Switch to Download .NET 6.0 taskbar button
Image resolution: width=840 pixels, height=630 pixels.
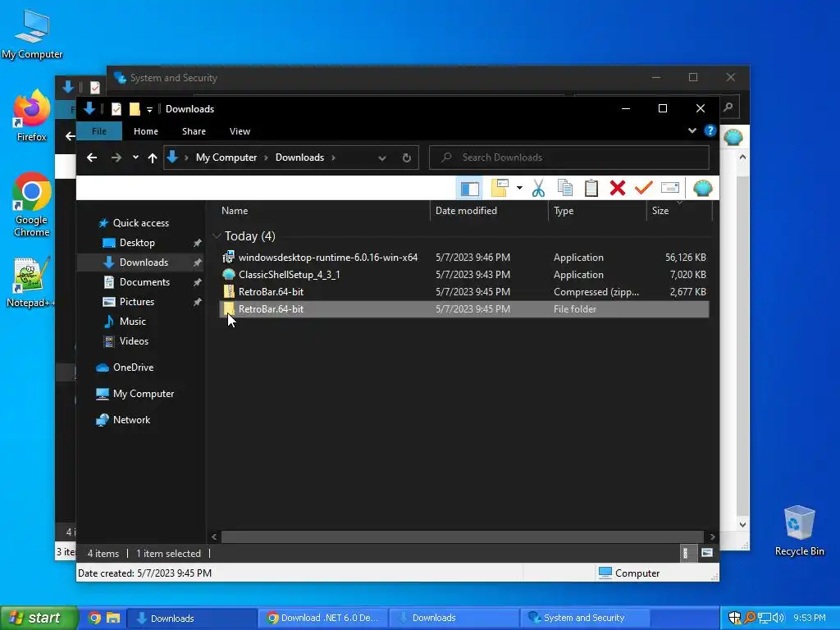pos(322,618)
